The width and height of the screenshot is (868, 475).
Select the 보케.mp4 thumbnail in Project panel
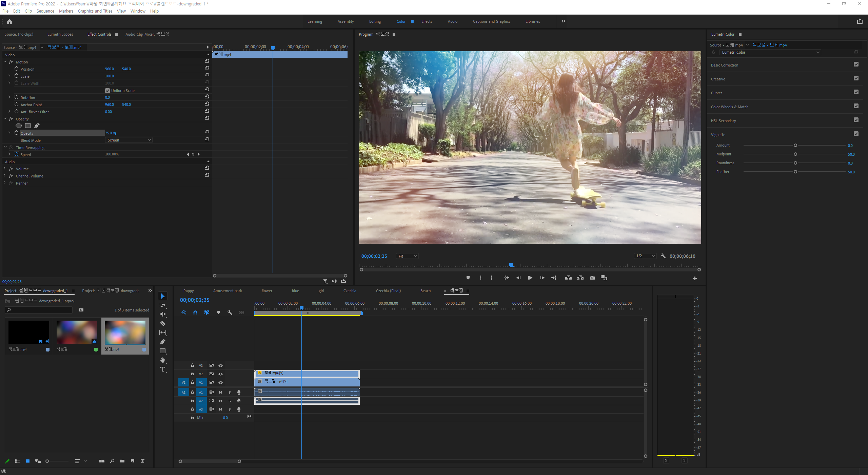125,332
